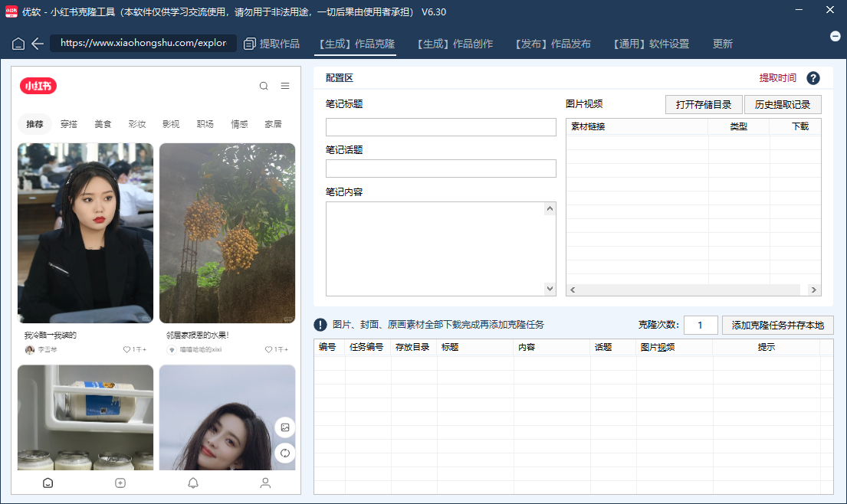
Task: Click the help question mark beside 提取时间
Action: click(x=813, y=78)
